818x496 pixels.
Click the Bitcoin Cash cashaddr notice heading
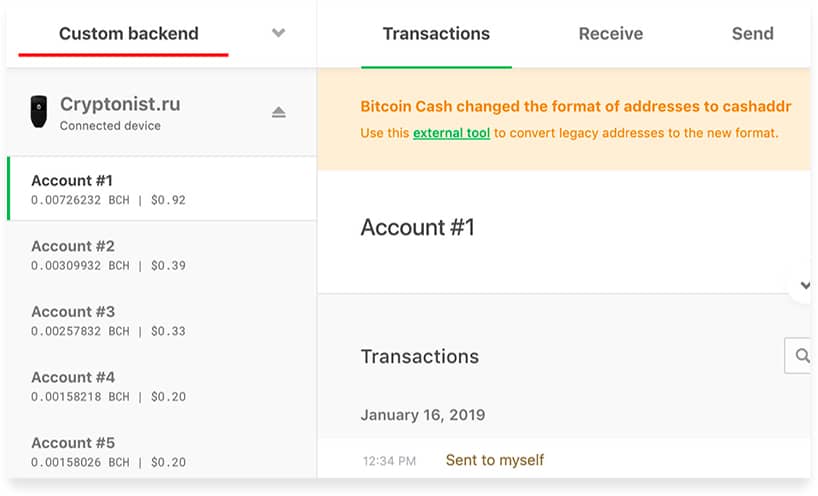coord(576,106)
